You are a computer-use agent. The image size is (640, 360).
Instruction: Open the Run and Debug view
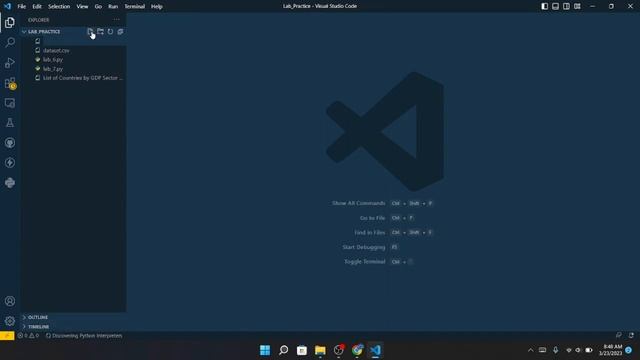pos(10,62)
